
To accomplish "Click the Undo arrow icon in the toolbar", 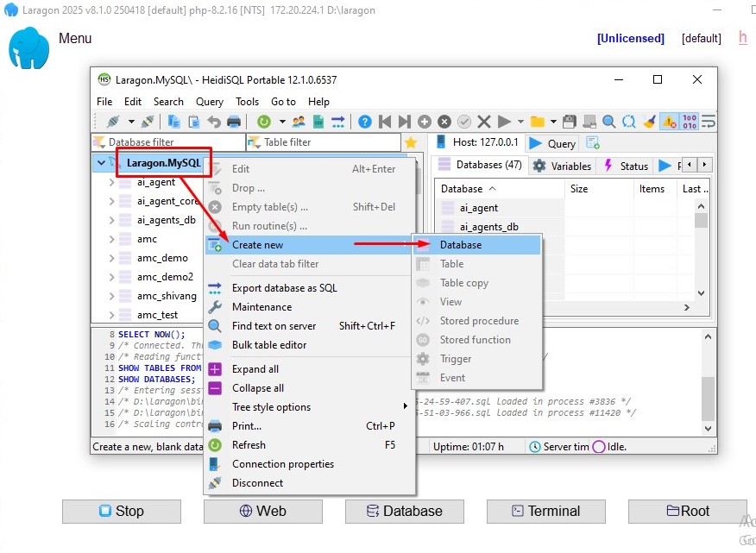I will tap(214, 122).
